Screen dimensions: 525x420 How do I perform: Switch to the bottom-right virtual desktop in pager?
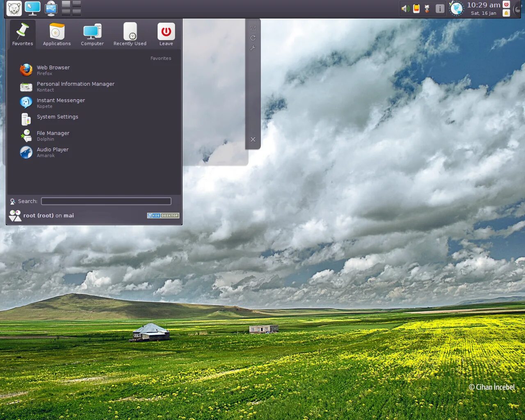click(77, 12)
